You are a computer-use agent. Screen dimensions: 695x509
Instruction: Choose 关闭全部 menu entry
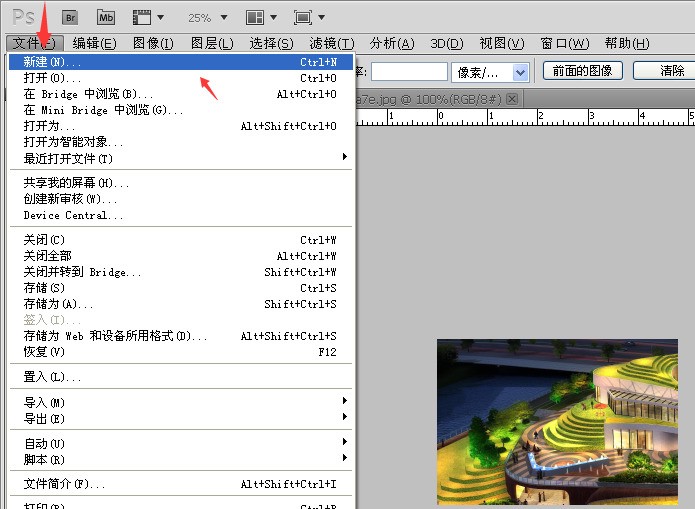tap(181, 256)
